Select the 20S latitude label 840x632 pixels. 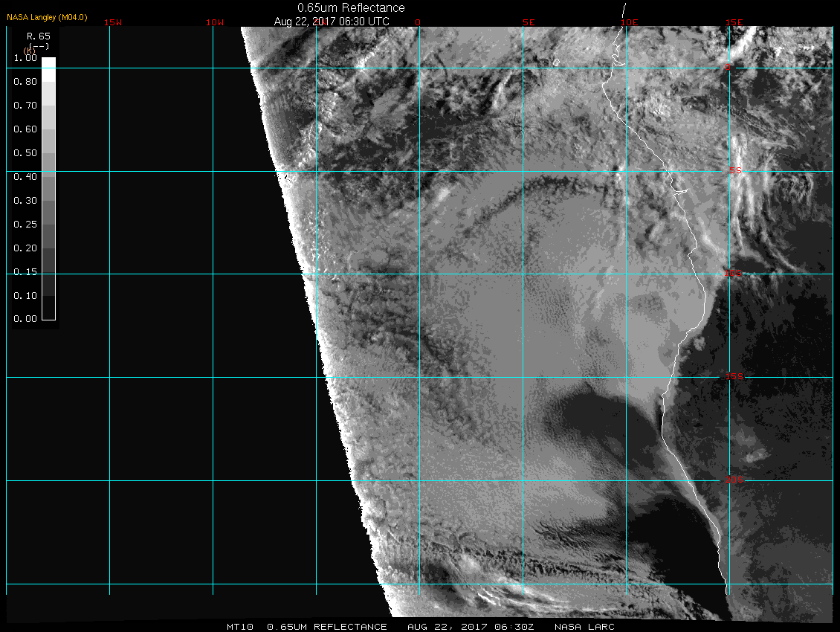click(x=734, y=480)
